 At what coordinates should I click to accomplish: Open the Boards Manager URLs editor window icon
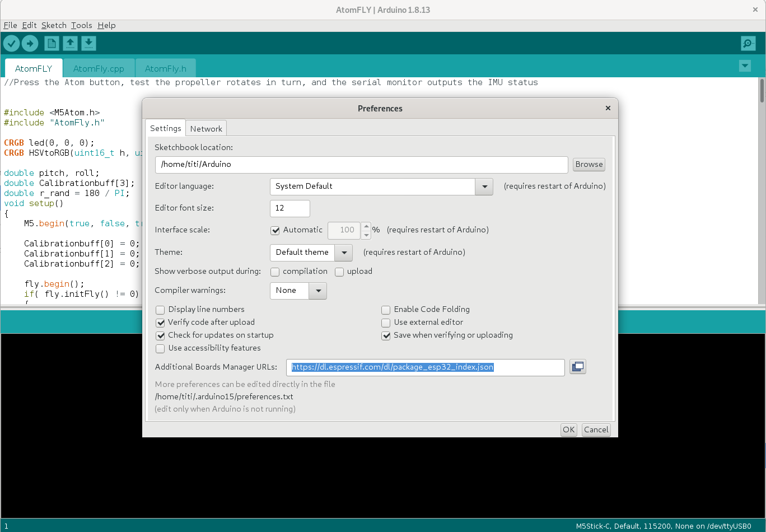point(577,367)
